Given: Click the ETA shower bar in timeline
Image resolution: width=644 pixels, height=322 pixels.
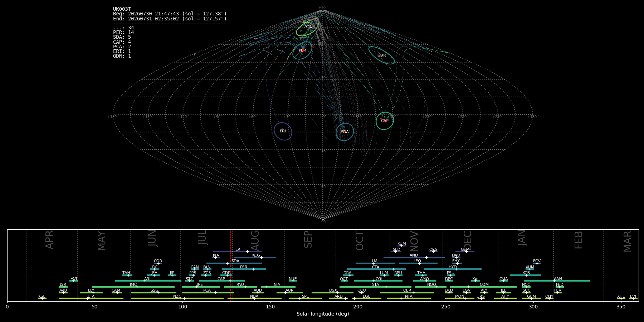Looking at the screenshot, I should [91, 298].
